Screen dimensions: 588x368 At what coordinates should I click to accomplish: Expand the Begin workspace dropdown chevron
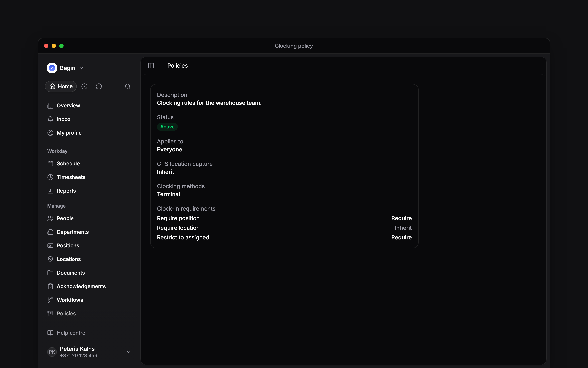click(82, 68)
